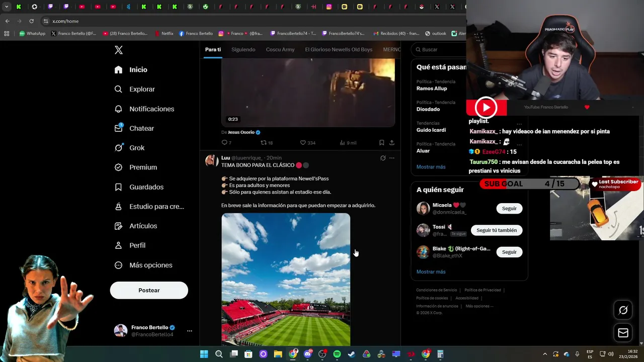
Task: Open Guardados bookmarks in the sidebar
Action: click(x=139, y=187)
